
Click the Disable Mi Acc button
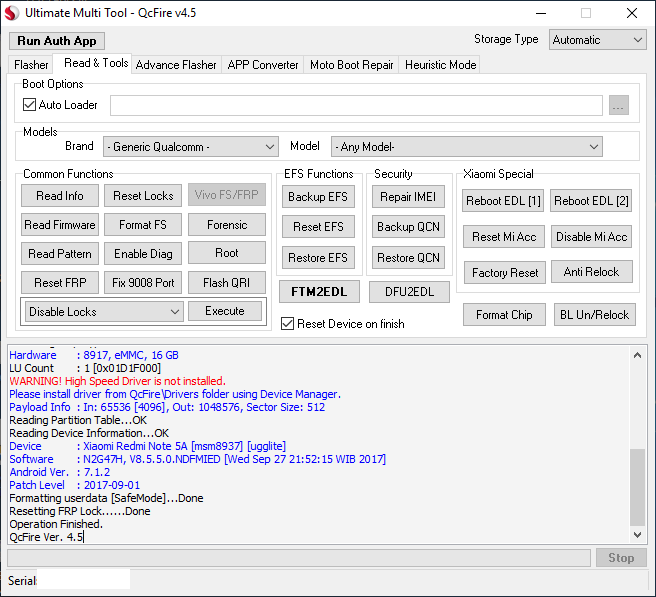coord(592,237)
